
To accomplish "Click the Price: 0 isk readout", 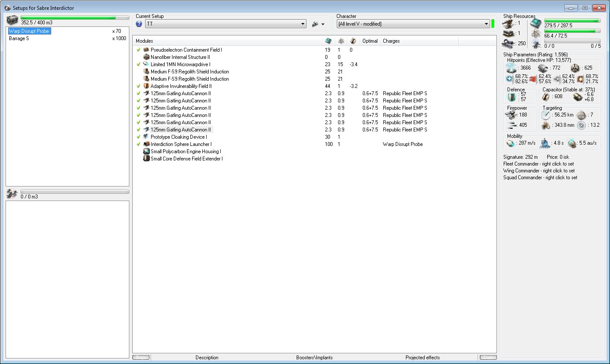I will tap(558, 157).
